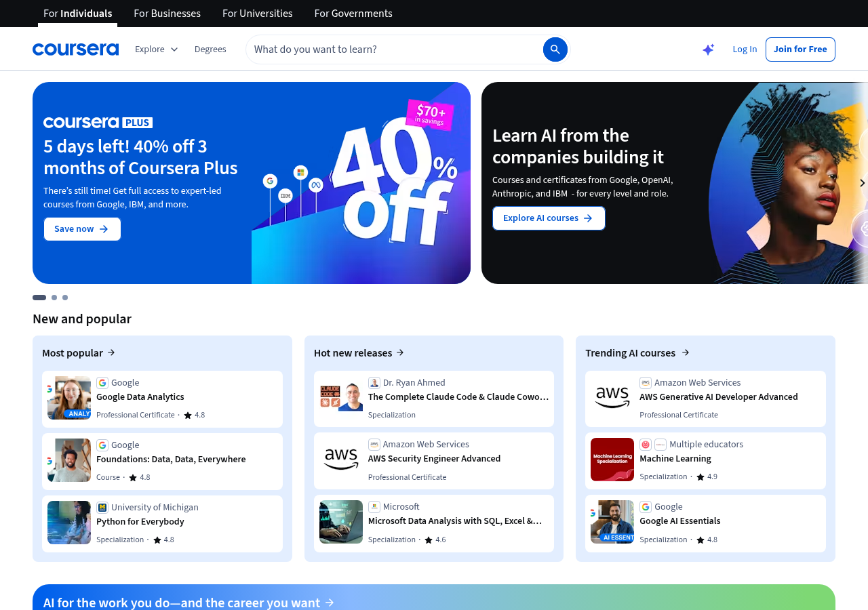Click the arrow beside Trending AI courses
Screen dimensions: 868x610
click(x=686, y=352)
